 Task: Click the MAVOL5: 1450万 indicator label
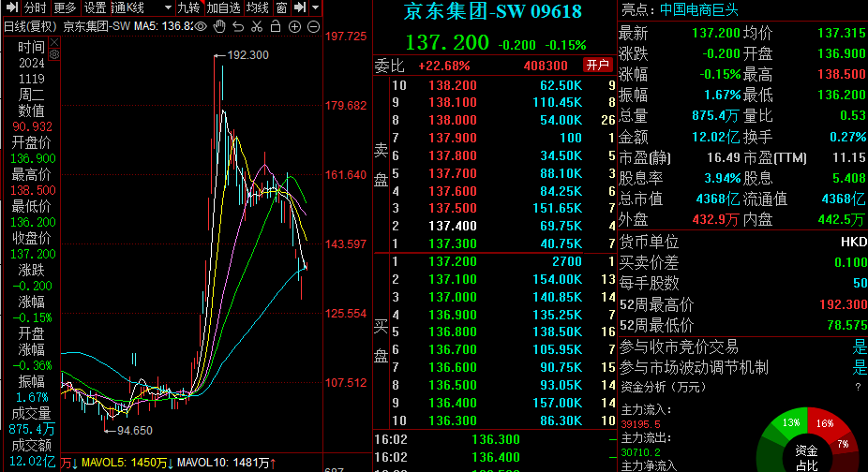coord(127,463)
